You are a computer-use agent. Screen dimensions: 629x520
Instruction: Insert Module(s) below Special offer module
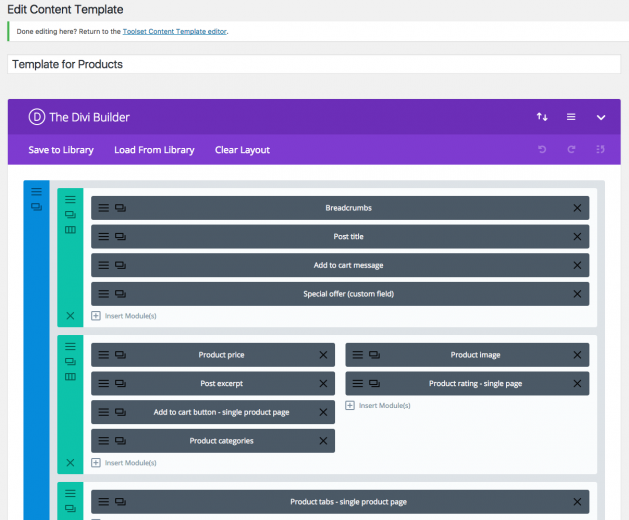tap(124, 316)
